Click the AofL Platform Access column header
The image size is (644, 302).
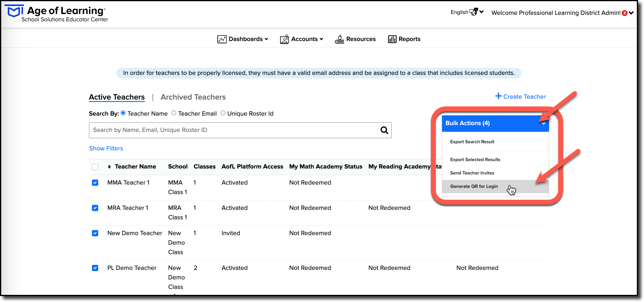pyautogui.click(x=252, y=167)
